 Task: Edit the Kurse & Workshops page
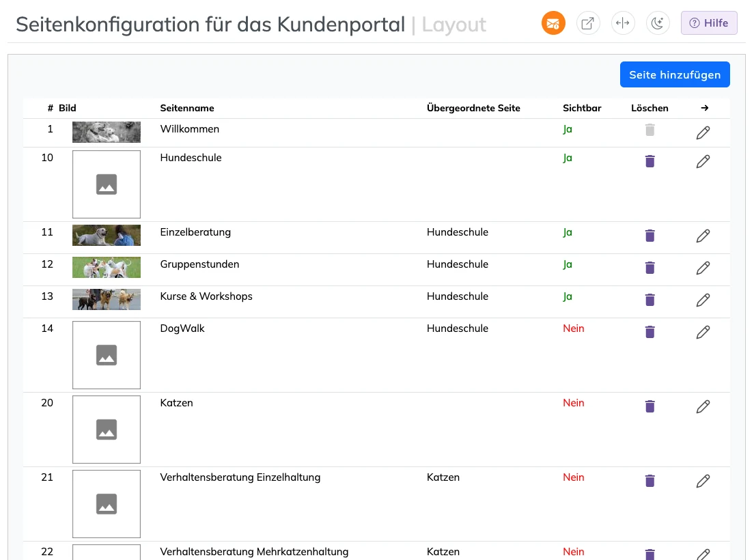(x=703, y=300)
